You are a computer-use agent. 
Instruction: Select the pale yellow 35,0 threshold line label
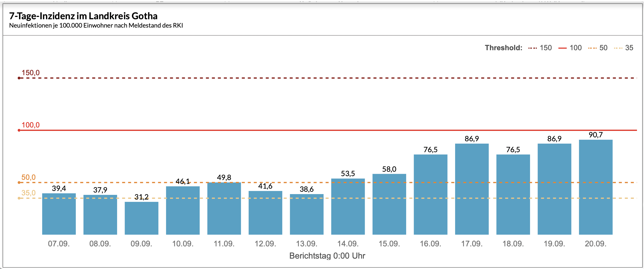coord(29,193)
